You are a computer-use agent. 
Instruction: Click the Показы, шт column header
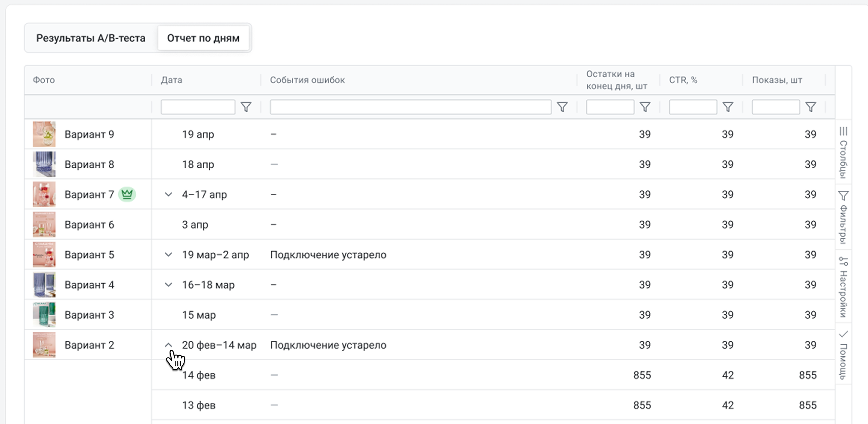[777, 80]
